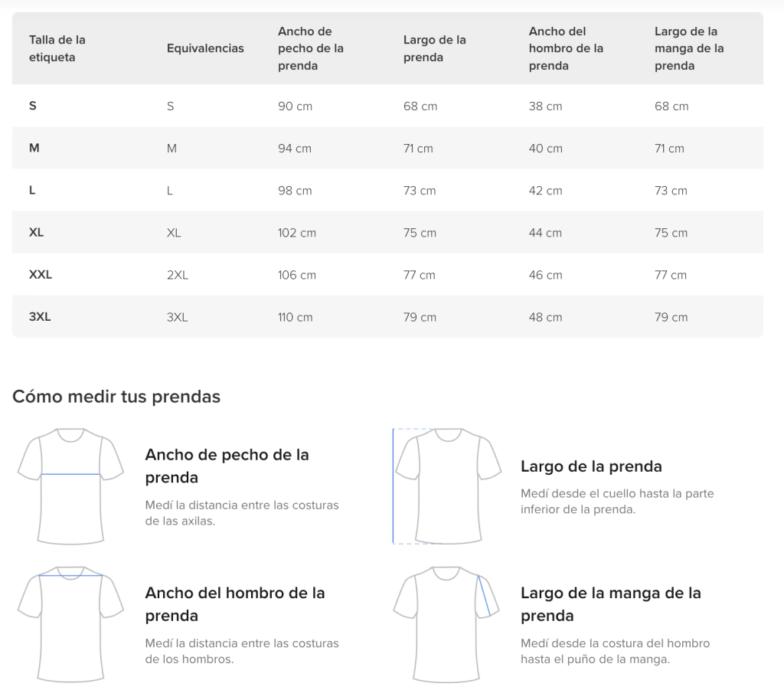The image size is (784, 690).
Task: Click 'Largo de la prenda' measurement guide title
Action: [x=591, y=466]
